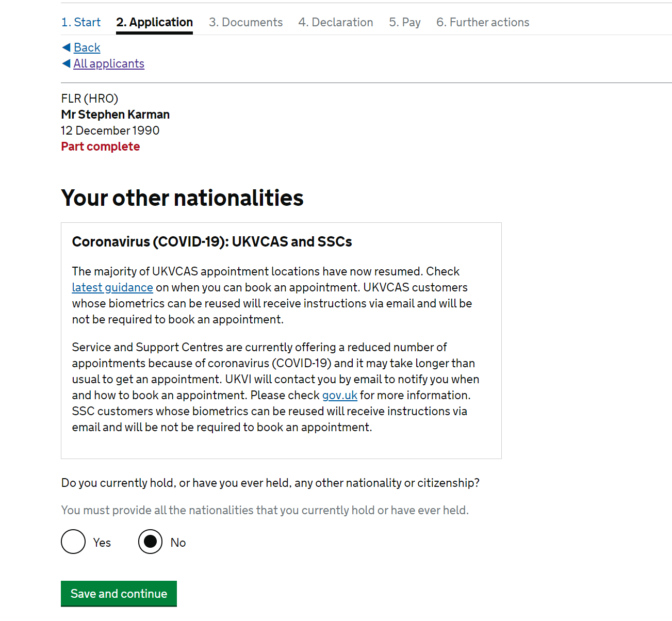Open the 4. Declaration step
Viewport: 672px width, 621px height.
click(x=336, y=22)
